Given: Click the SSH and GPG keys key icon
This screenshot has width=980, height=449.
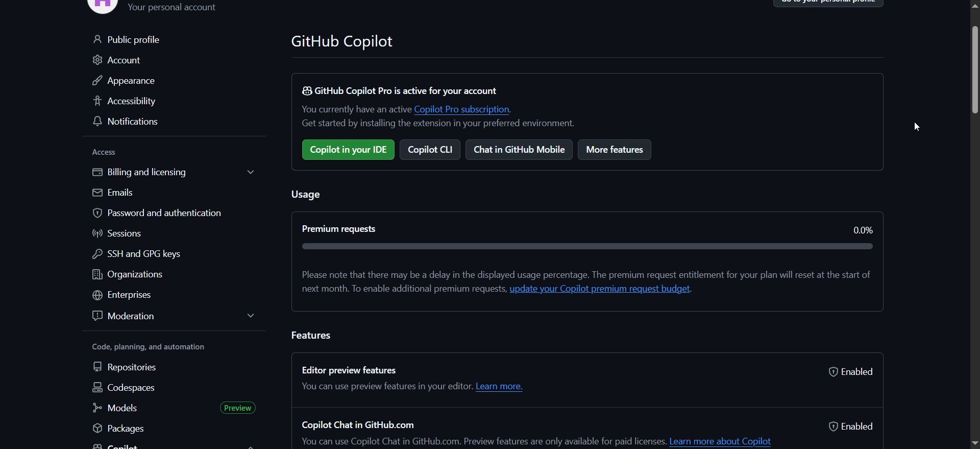Looking at the screenshot, I should coord(97,254).
